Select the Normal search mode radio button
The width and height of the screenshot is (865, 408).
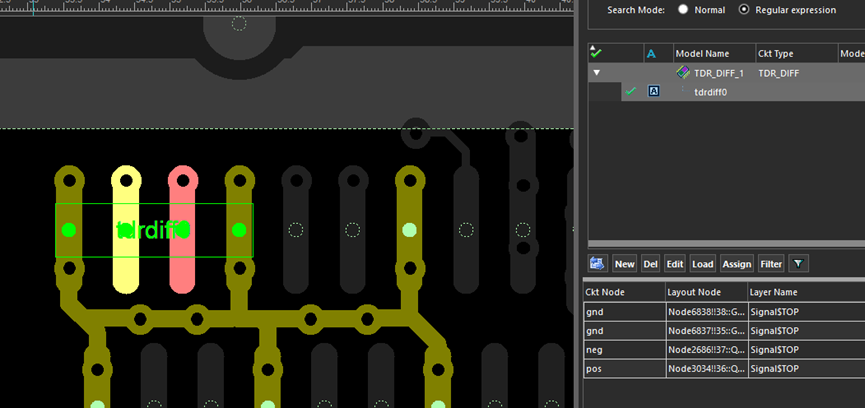pyautogui.click(x=683, y=9)
